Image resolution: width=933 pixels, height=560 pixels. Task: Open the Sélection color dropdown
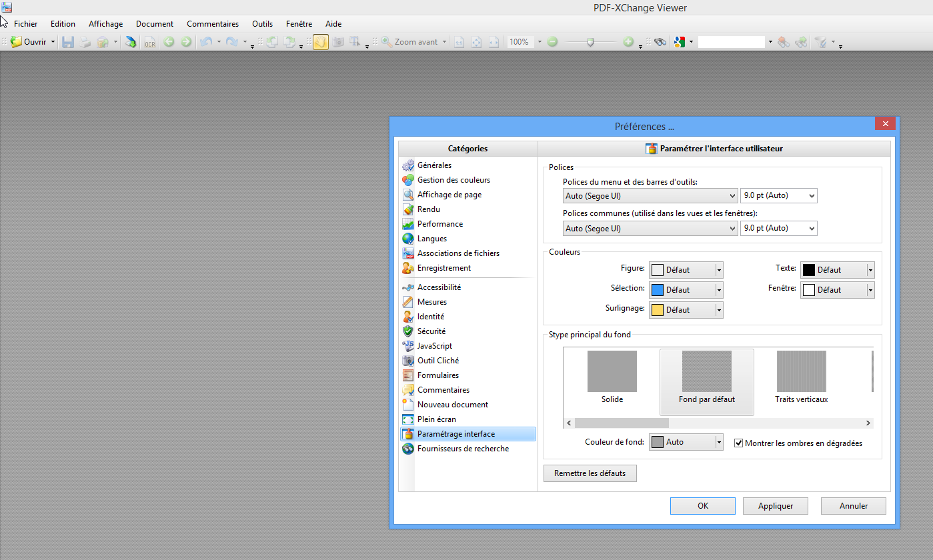(686, 290)
